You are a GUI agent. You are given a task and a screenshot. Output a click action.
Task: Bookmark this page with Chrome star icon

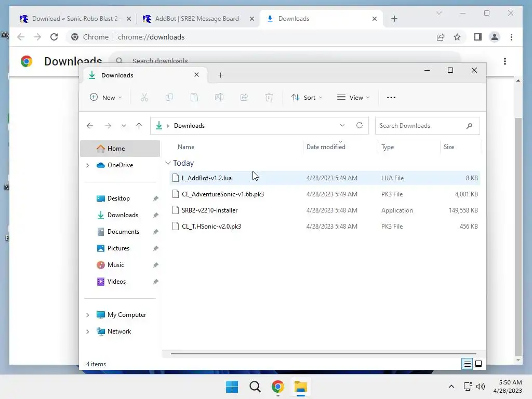(x=457, y=37)
